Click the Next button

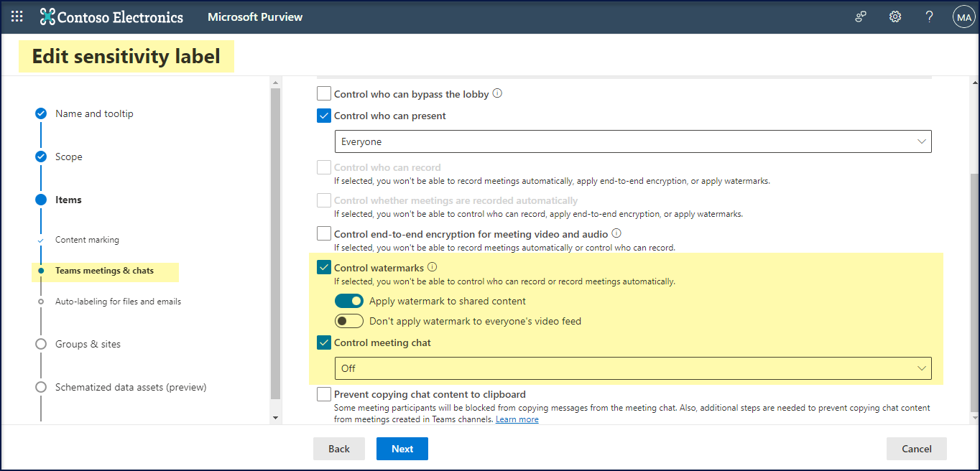[402, 449]
